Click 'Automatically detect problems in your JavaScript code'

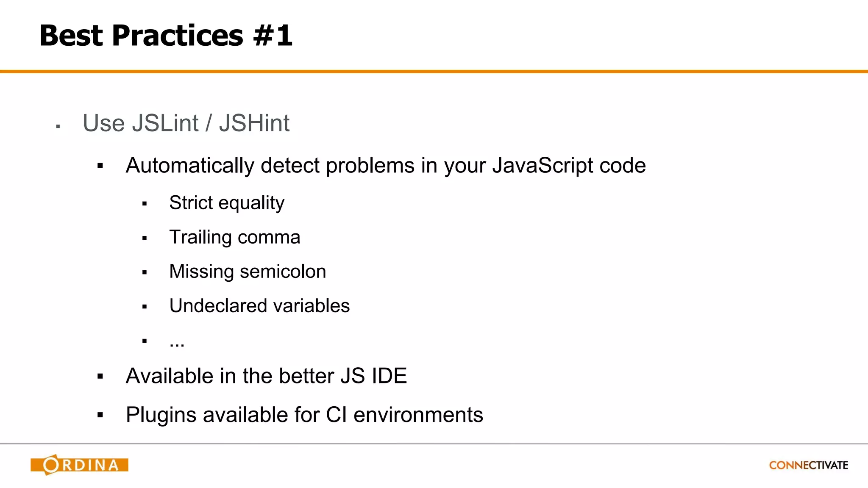click(386, 165)
